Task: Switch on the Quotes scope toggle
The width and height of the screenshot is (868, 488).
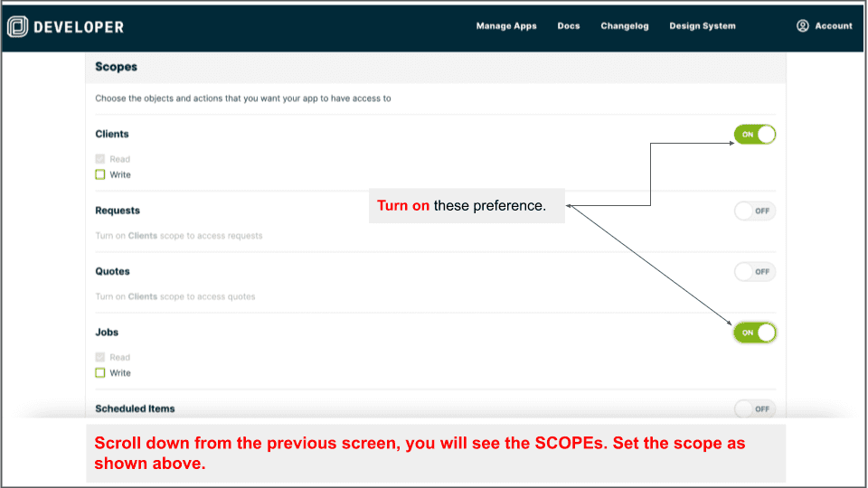Action: coord(755,272)
